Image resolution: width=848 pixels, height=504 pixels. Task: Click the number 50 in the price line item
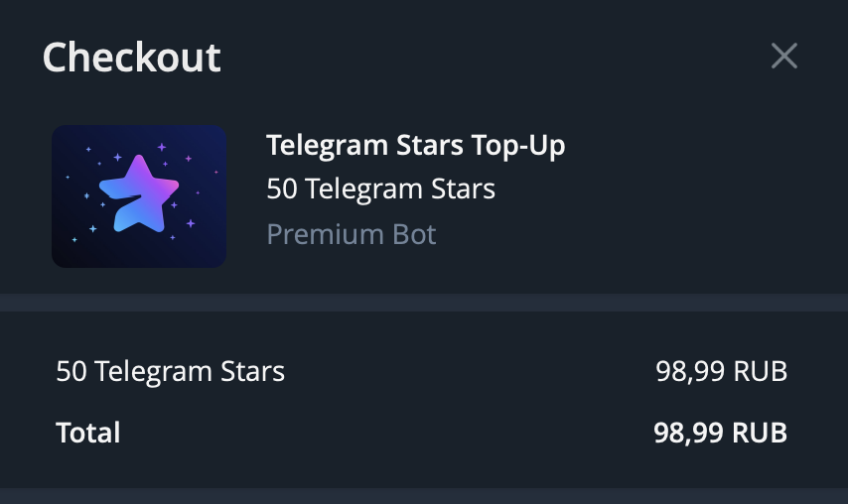pyautogui.click(x=71, y=371)
